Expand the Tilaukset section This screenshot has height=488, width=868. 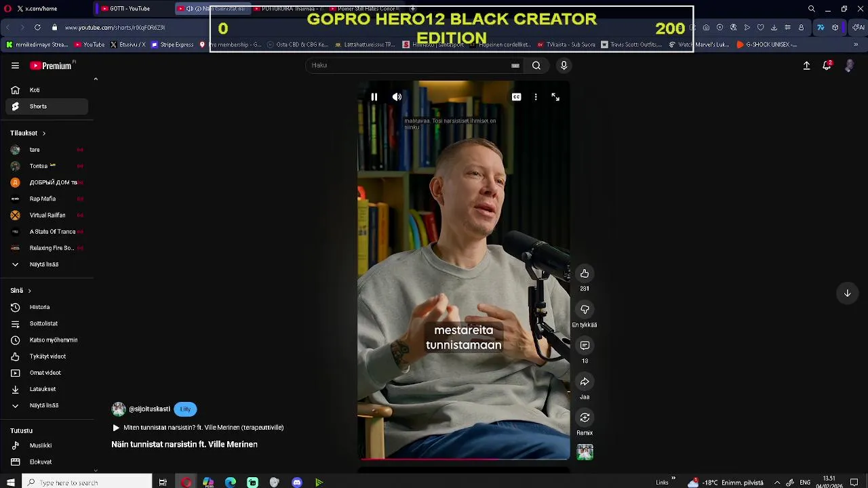coord(28,134)
